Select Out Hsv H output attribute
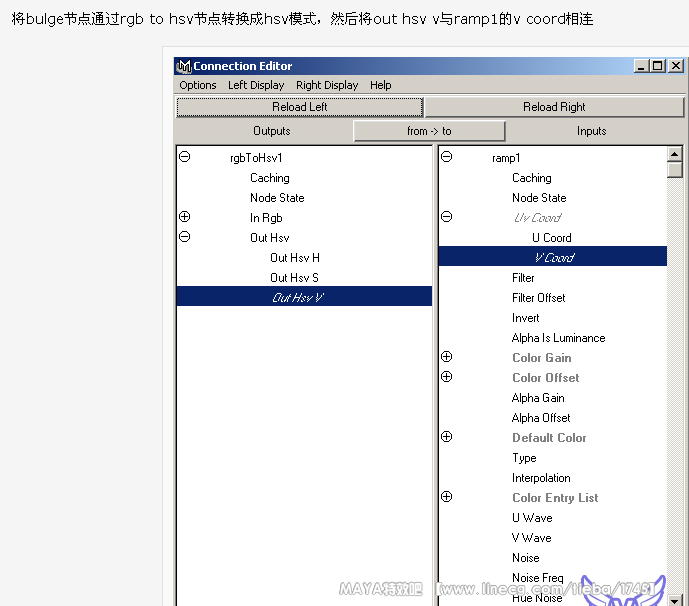This screenshot has height=606, width=689. coord(294,258)
